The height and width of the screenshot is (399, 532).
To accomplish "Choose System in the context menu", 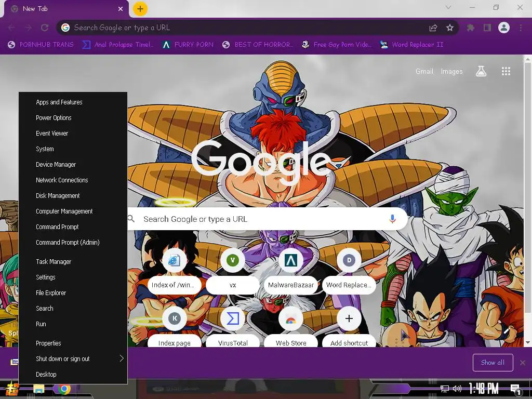I will (x=73, y=149).
